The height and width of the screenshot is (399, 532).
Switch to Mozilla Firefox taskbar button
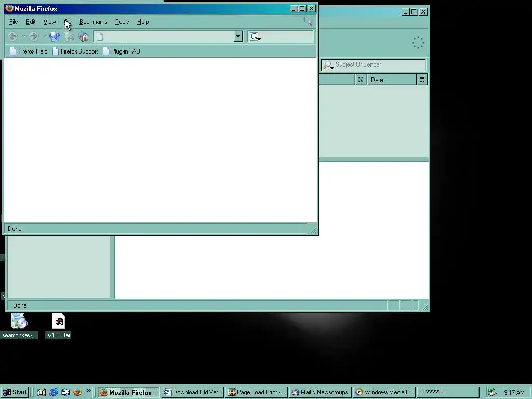coord(129,392)
